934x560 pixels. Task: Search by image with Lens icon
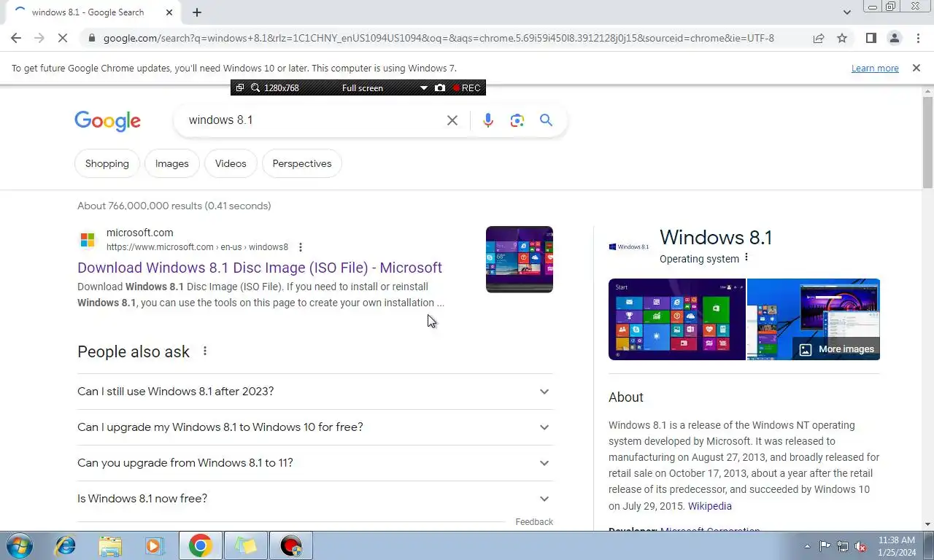pos(517,120)
